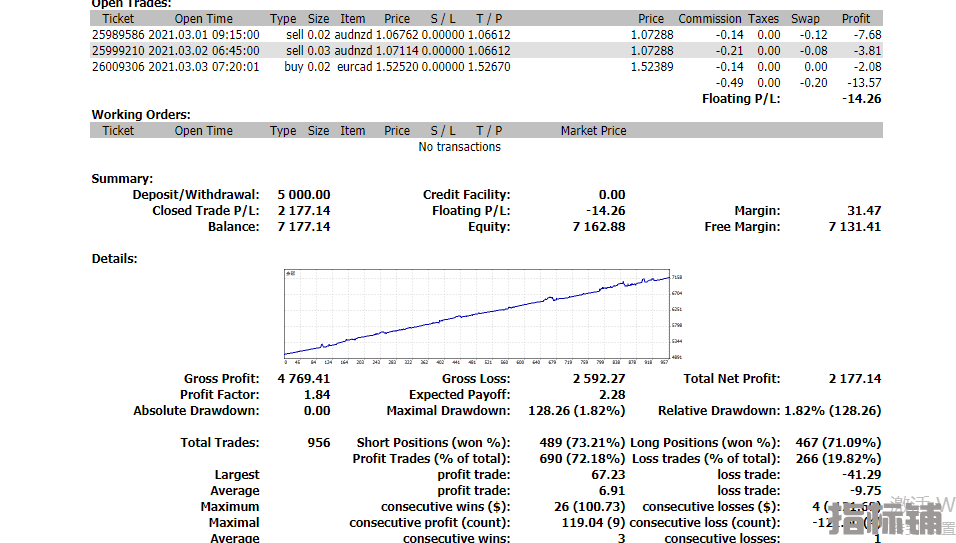Screen dimensions: 956x543
Task: Click Profit Trades value 690 (72.18%)
Action: pos(582,458)
